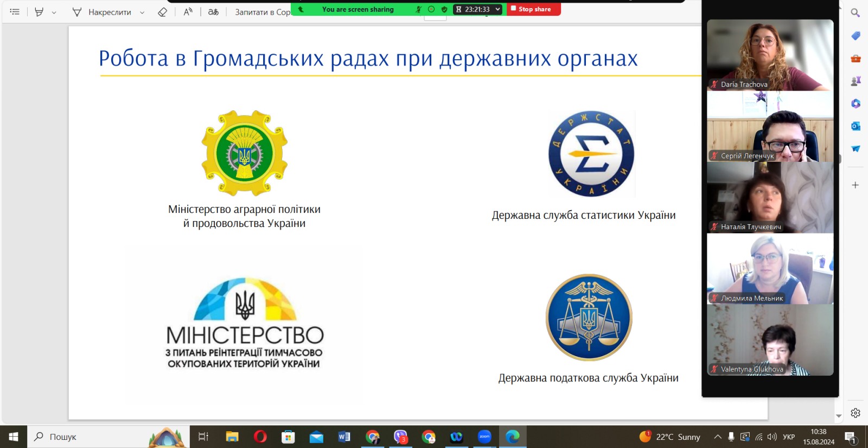Show hidden system tray icons
The image size is (868, 448).
[x=717, y=437]
